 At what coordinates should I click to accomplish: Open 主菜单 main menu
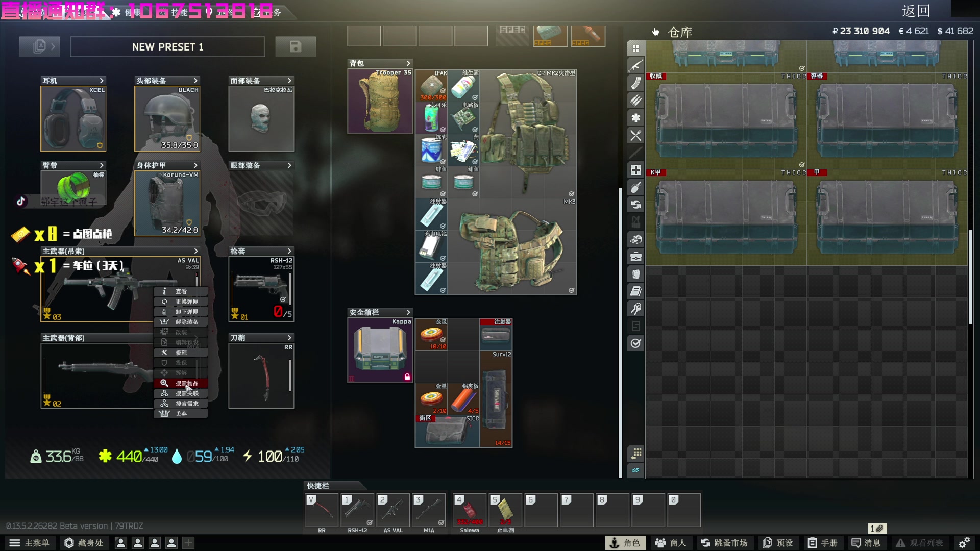click(x=30, y=543)
